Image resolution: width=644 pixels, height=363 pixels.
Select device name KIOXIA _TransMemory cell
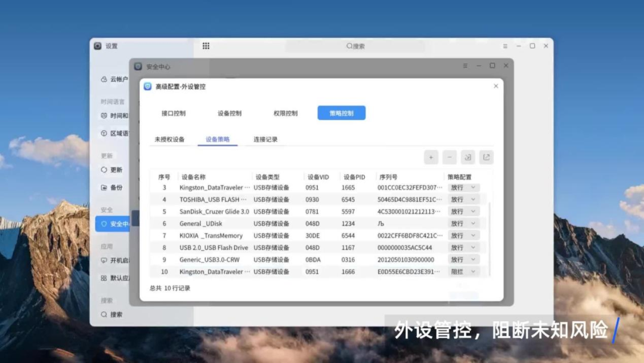210,236
